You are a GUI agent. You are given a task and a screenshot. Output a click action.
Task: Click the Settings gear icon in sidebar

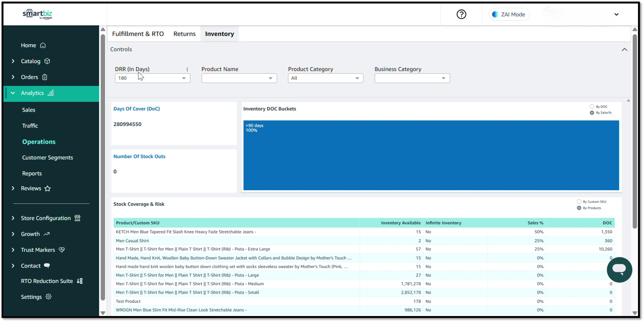(x=48, y=297)
